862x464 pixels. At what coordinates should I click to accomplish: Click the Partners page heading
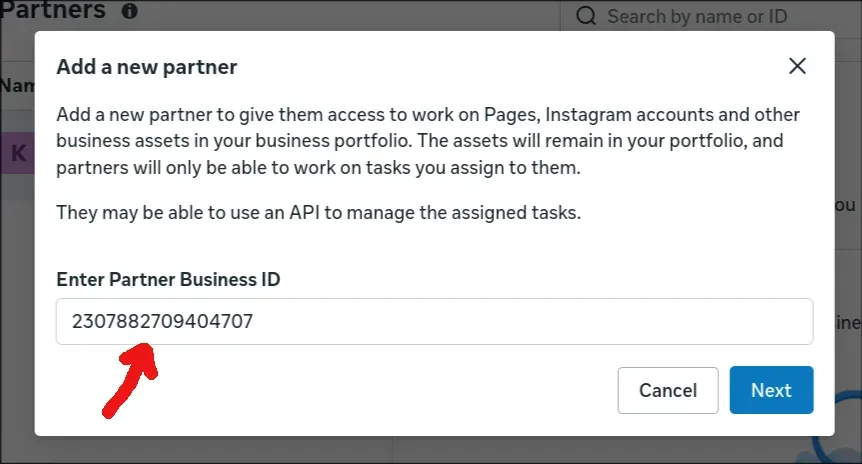coord(53,10)
